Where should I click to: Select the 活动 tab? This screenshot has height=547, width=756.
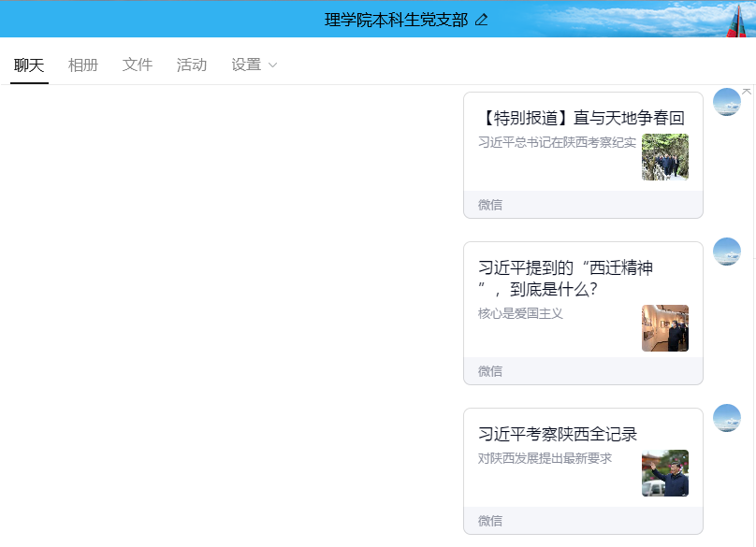192,65
